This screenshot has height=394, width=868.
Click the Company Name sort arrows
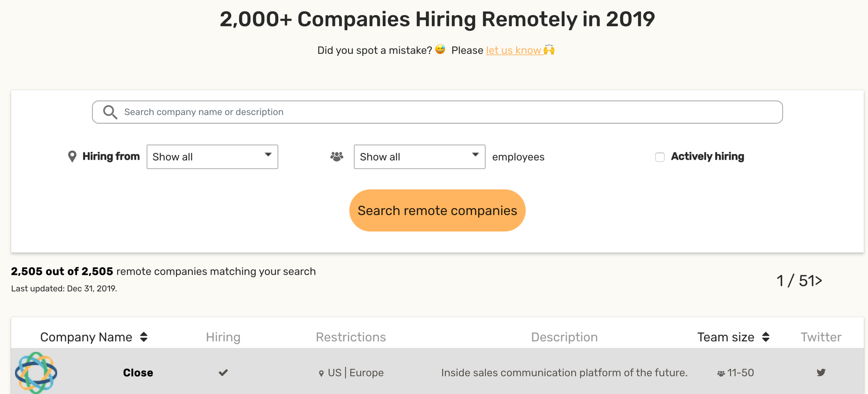click(144, 337)
